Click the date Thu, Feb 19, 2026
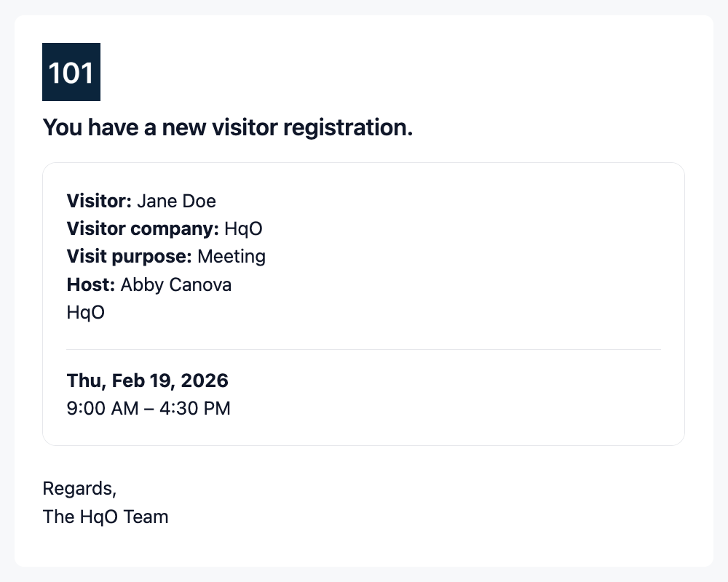This screenshot has width=728, height=582. (x=148, y=380)
